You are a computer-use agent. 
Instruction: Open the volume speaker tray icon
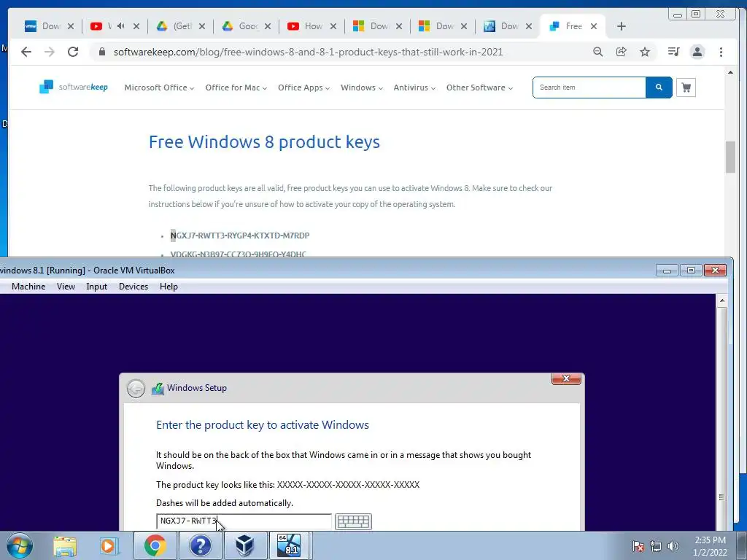(673, 546)
